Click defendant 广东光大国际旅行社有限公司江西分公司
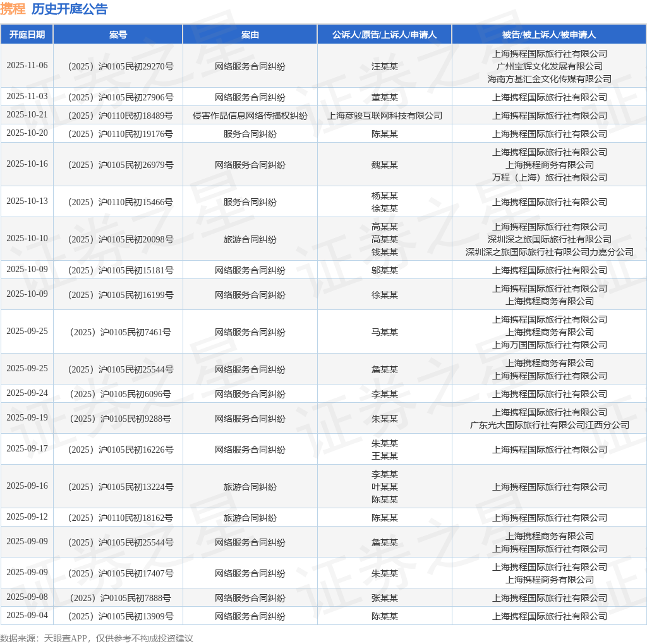Image resolution: width=647 pixels, height=644 pixels. pyautogui.click(x=550, y=425)
